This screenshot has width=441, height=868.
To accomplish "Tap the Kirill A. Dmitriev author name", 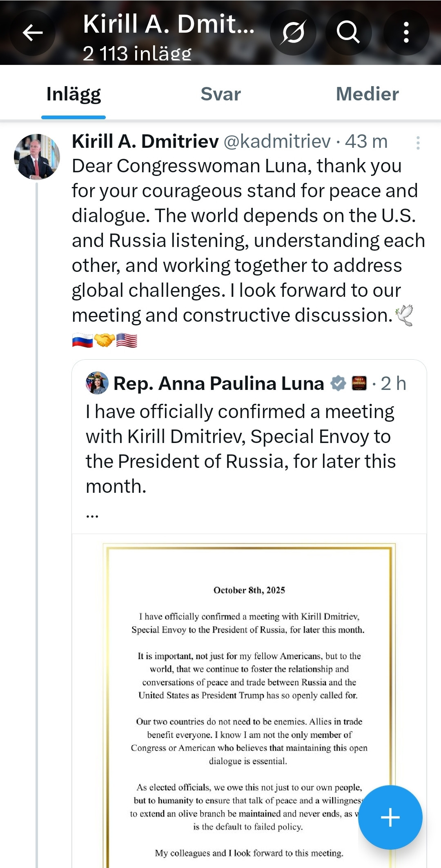I will (x=145, y=142).
